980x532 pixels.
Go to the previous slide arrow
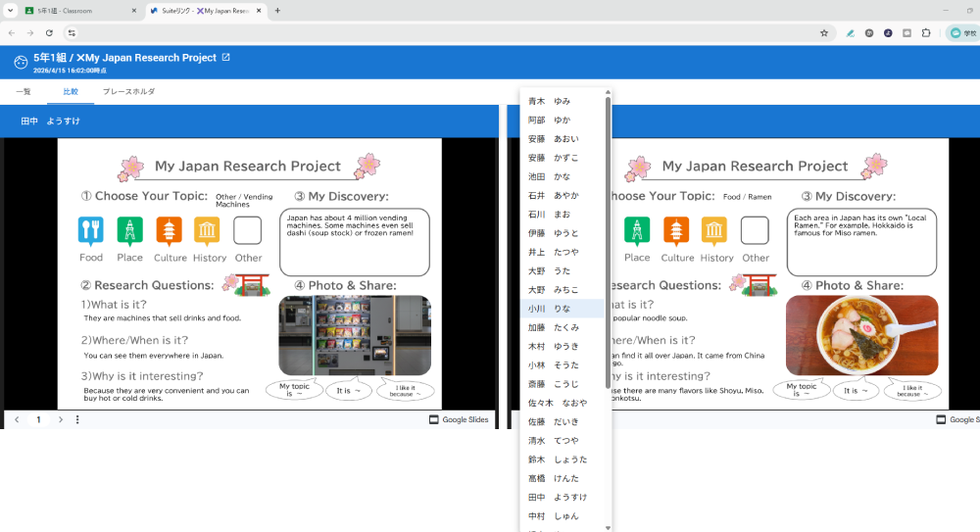coord(17,419)
